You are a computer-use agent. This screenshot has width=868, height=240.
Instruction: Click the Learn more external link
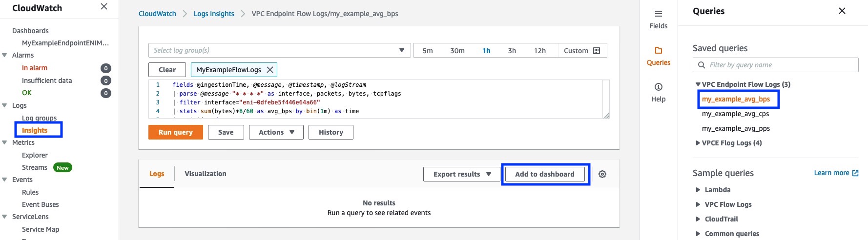pyautogui.click(x=836, y=173)
